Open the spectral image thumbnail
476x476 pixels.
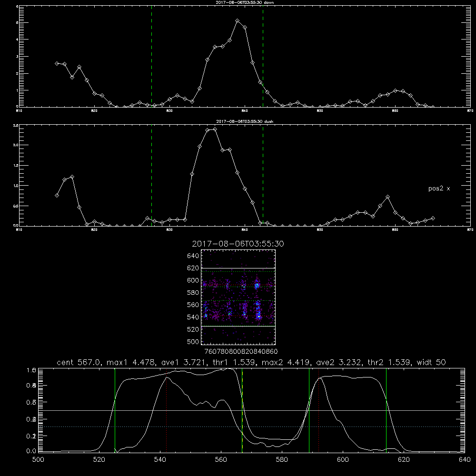(238, 297)
